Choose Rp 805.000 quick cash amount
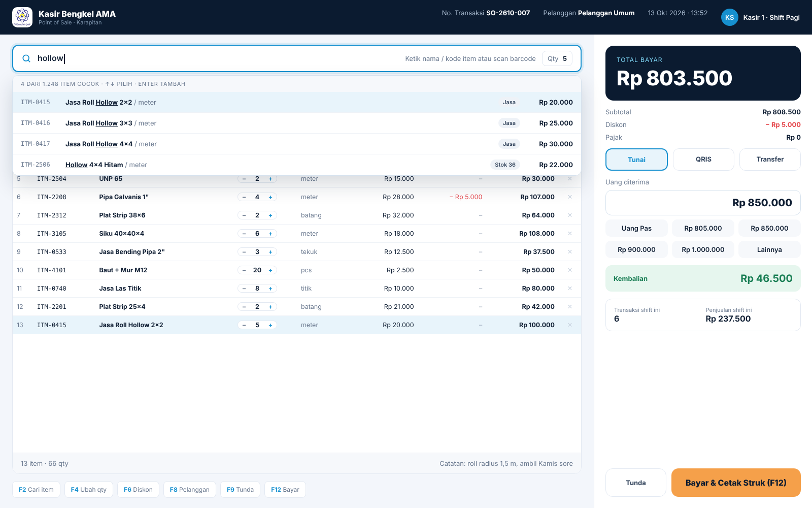The image size is (812, 508). tap(703, 229)
